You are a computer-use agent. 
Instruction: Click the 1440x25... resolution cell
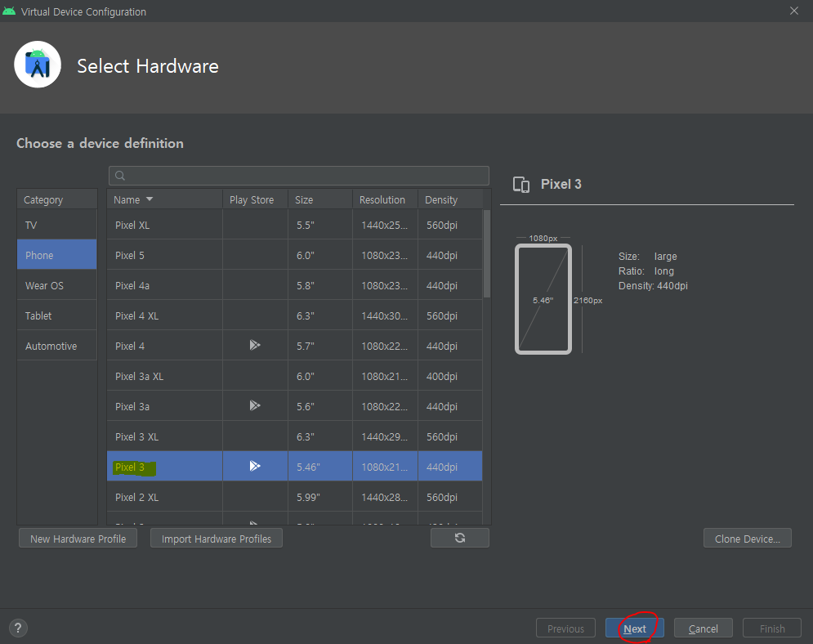[384, 225]
